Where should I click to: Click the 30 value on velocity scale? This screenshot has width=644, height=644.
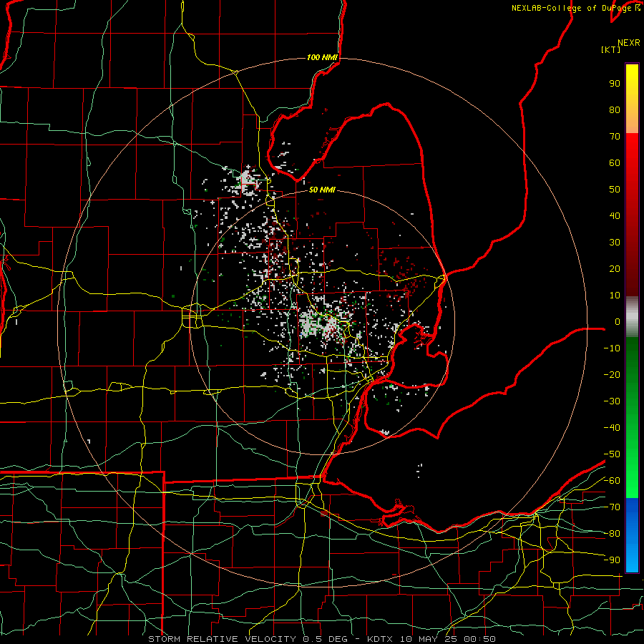(615, 243)
